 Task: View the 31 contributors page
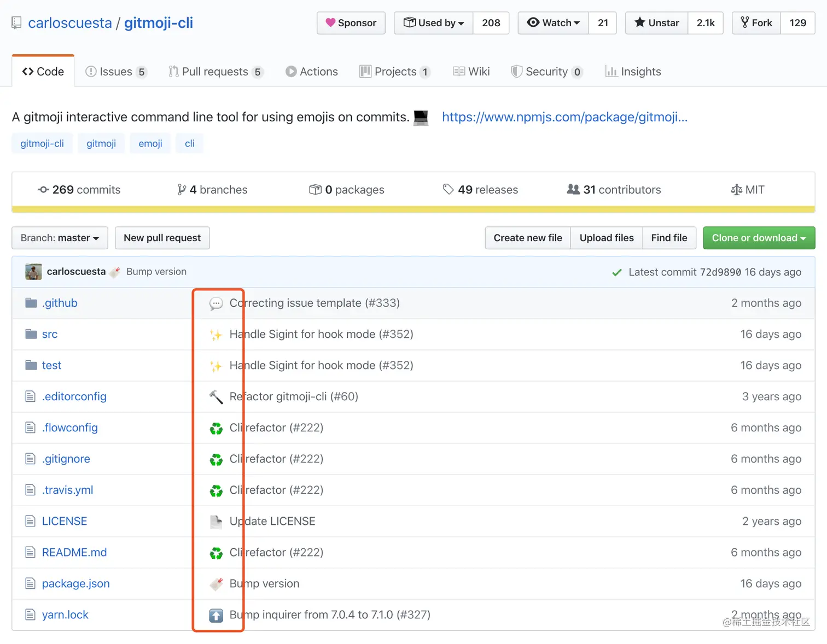coord(614,190)
